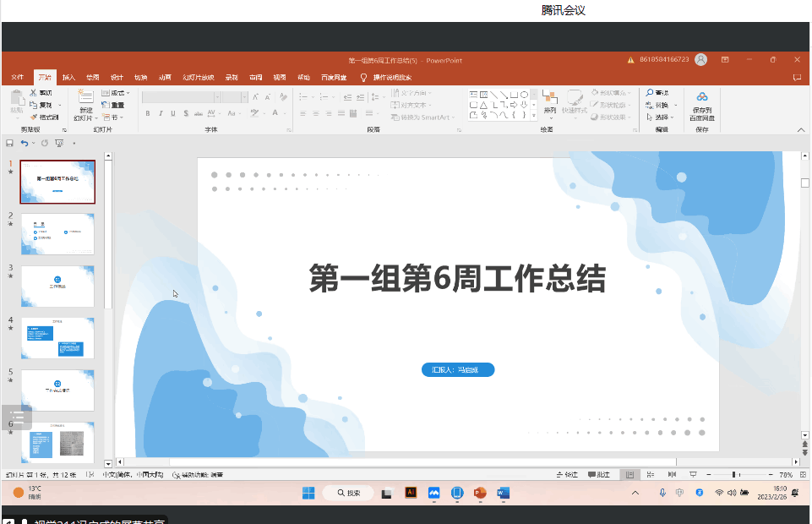
Task: Click the Save to Baidu Netdisk icon
Action: (x=701, y=97)
